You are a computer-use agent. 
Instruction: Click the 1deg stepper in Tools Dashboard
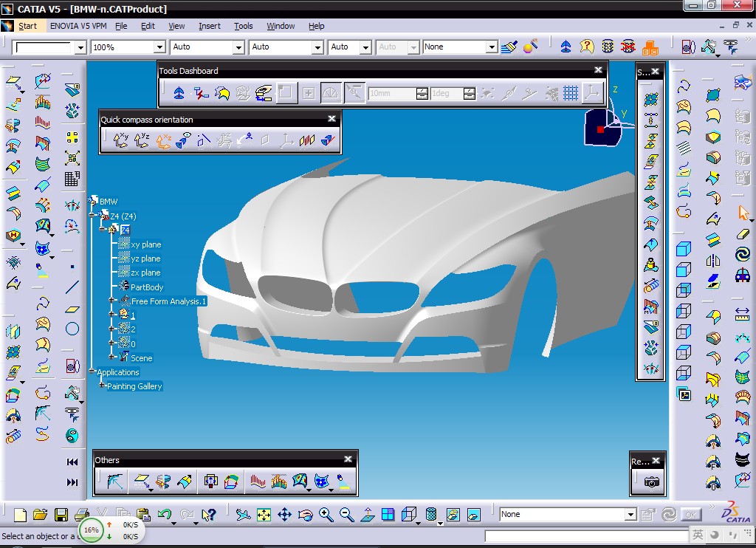[x=469, y=93]
